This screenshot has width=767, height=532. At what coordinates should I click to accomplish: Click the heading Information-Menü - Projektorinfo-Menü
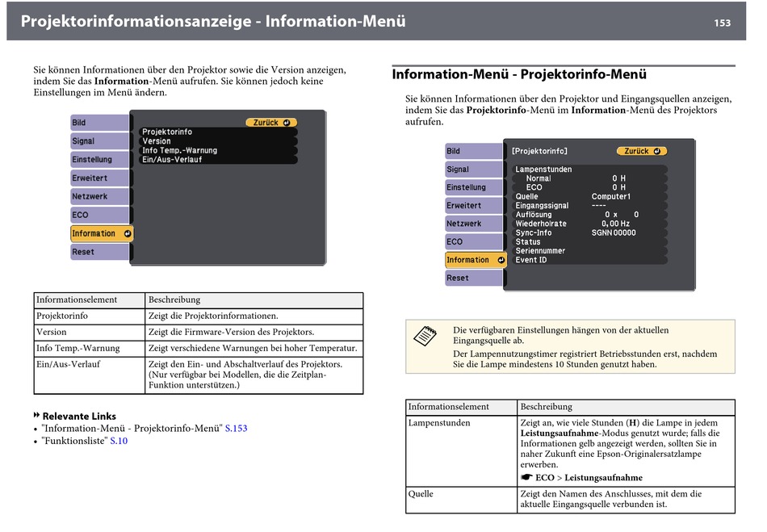click(x=519, y=74)
